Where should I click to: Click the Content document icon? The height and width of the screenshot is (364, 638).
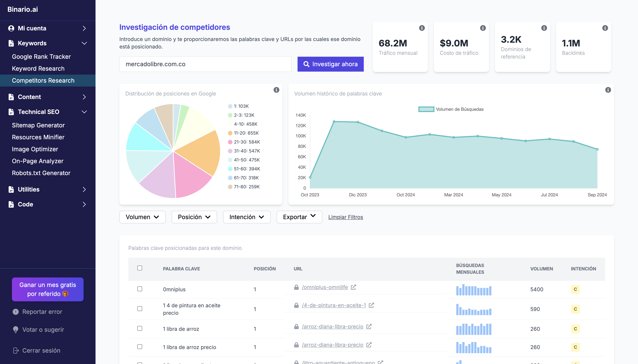(11, 97)
